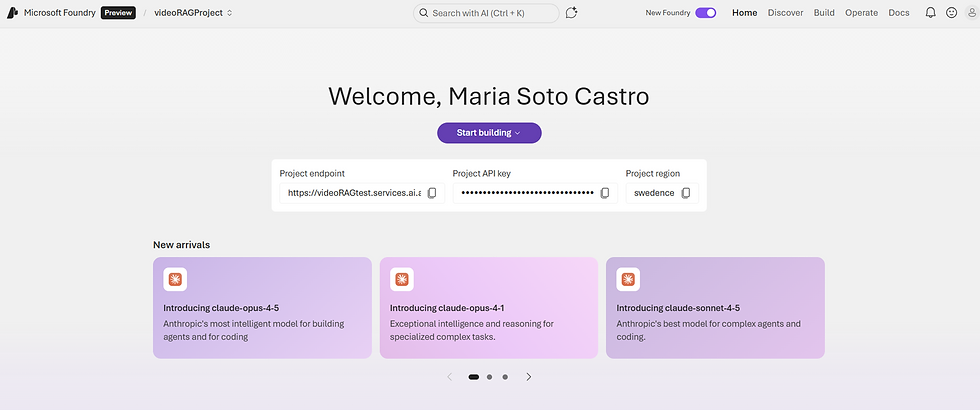Open the claude-opus-4-5 announcement card
The image size is (980, 410).
click(x=261, y=307)
